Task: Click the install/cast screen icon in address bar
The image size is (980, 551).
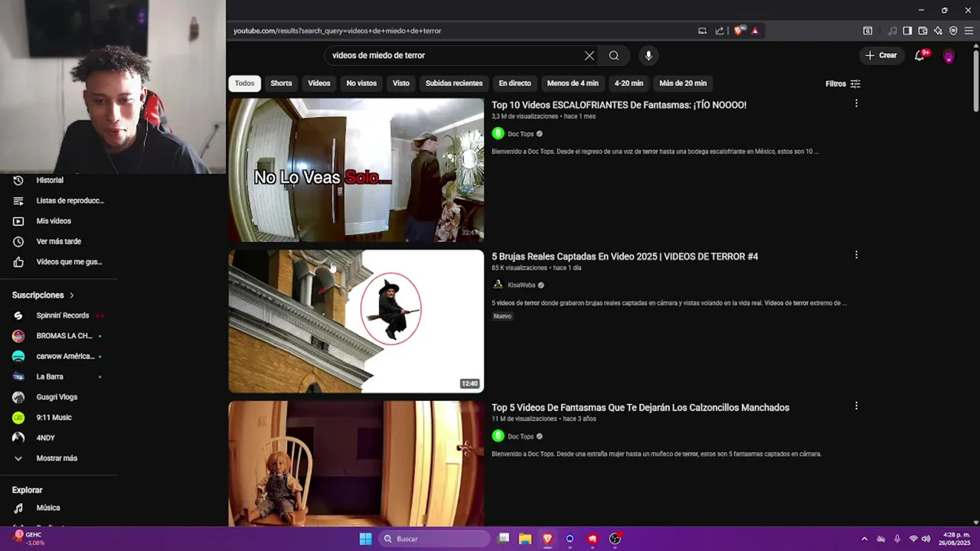Action: tap(702, 31)
